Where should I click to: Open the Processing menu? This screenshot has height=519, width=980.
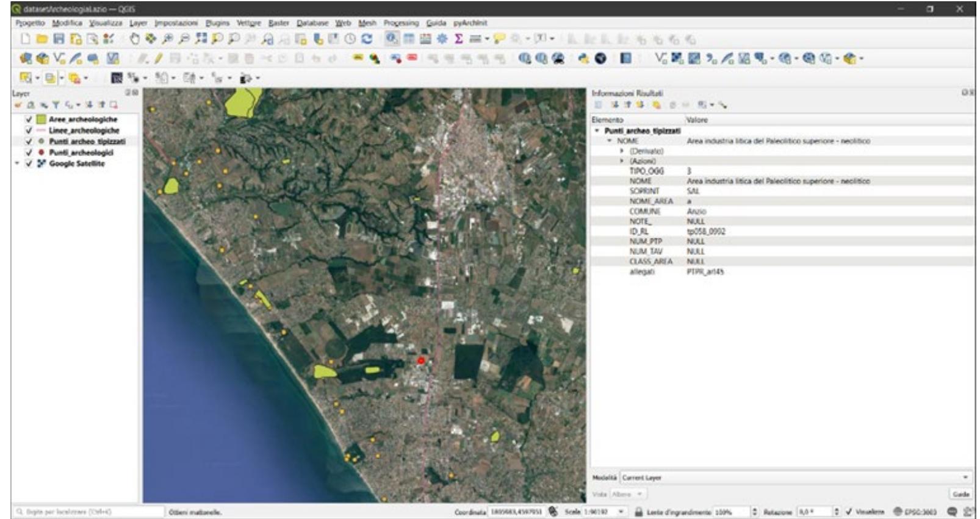click(401, 23)
